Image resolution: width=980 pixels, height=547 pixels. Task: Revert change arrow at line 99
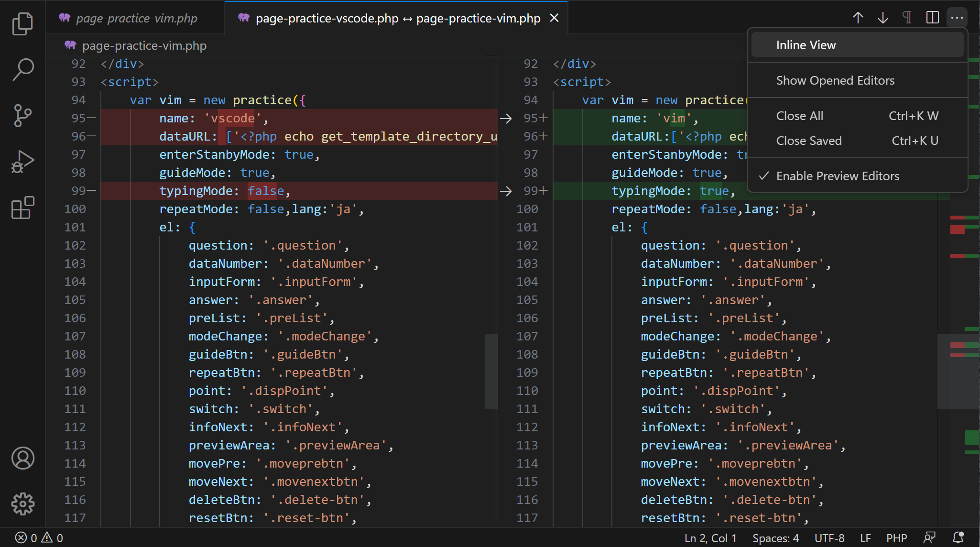[506, 191]
